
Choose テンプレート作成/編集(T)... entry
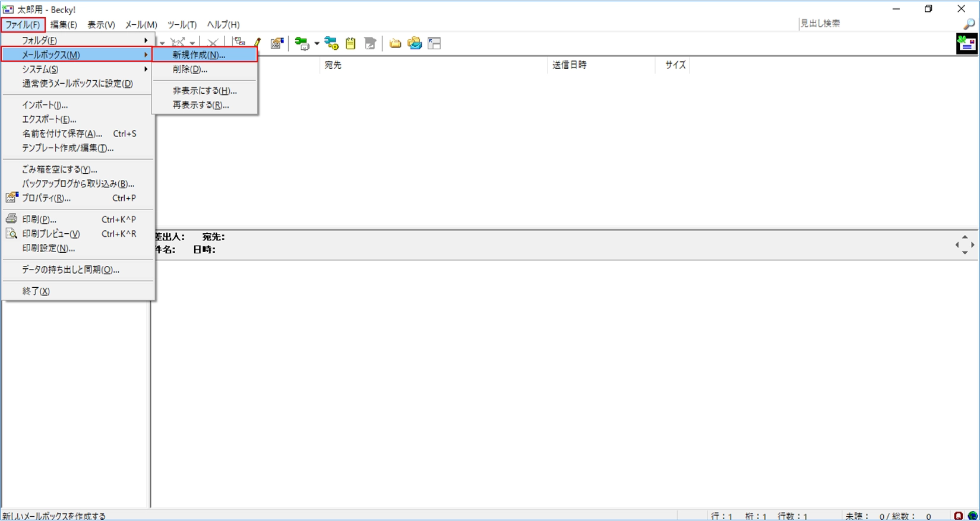tap(77, 148)
